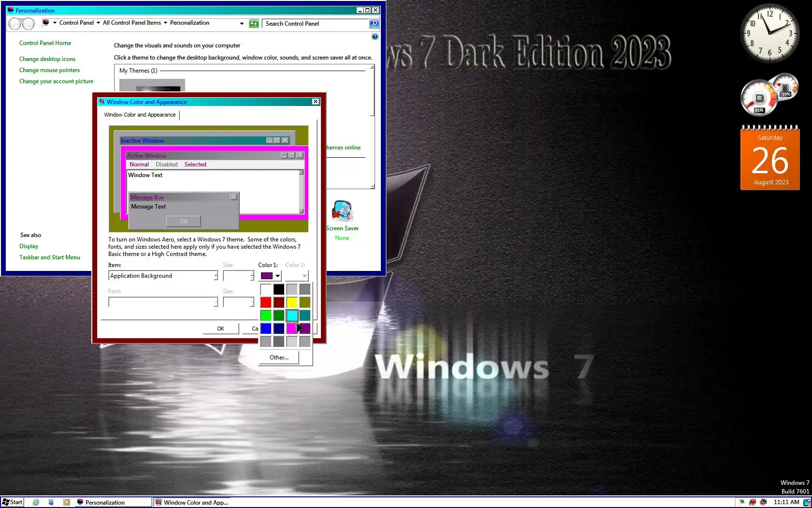Click the red system tray icon
Screen dimensions: 812x508
tap(753, 502)
